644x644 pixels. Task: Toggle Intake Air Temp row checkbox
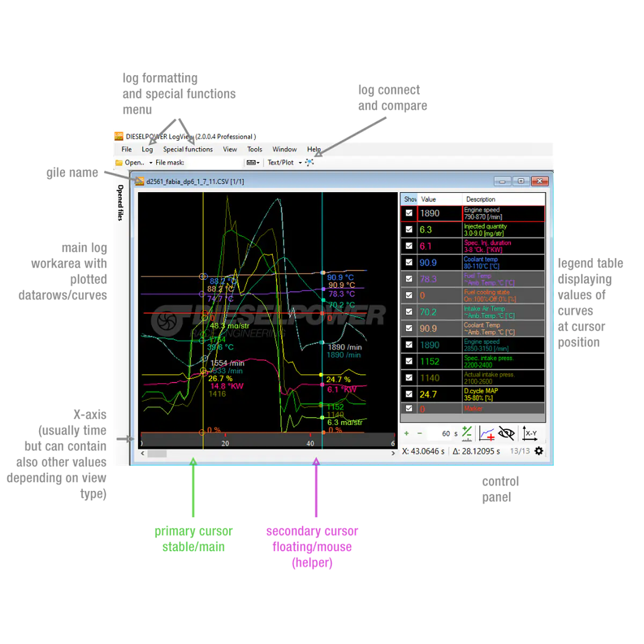coord(409,312)
